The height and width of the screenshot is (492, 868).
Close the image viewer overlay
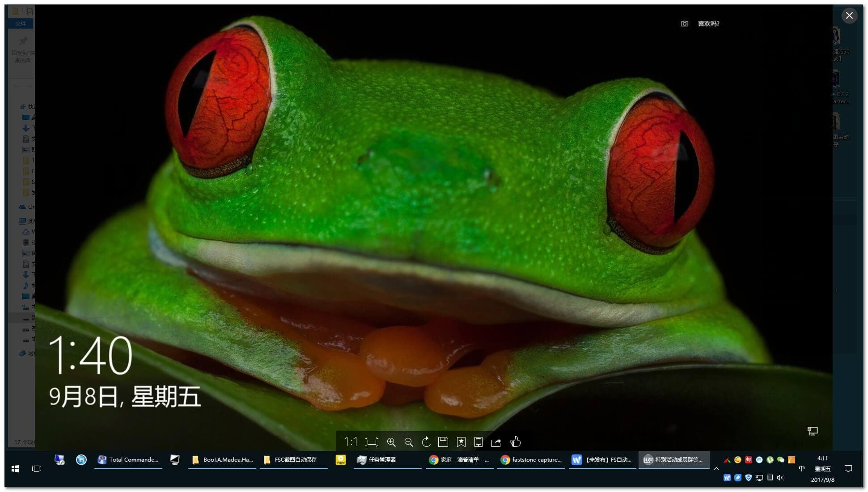[849, 16]
